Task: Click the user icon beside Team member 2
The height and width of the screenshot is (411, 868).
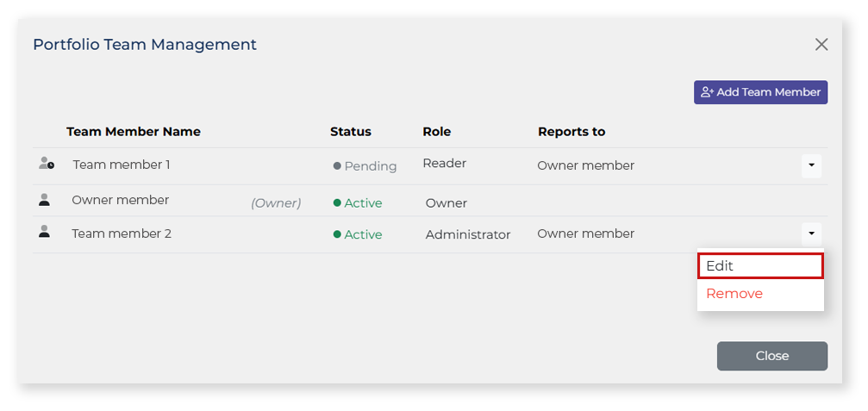Action: click(44, 232)
